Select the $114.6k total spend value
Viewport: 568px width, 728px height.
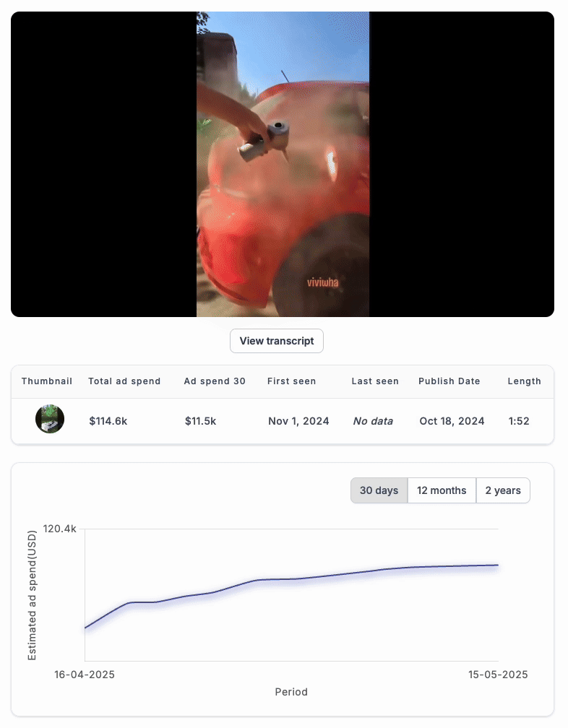(108, 421)
